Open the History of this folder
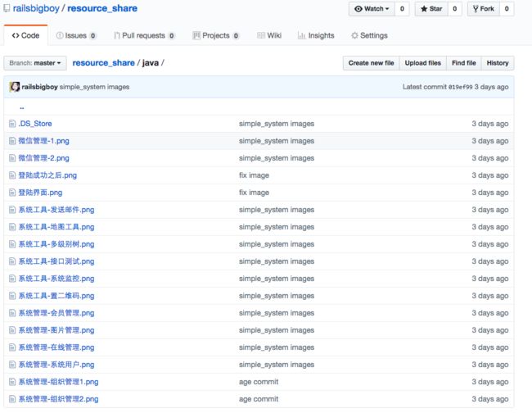The image size is (532, 413). pyautogui.click(x=498, y=63)
